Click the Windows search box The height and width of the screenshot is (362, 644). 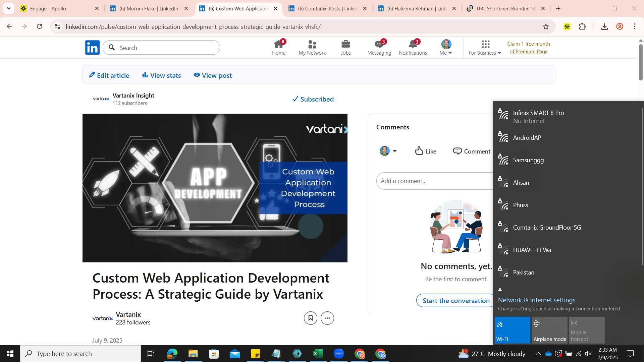80,354
